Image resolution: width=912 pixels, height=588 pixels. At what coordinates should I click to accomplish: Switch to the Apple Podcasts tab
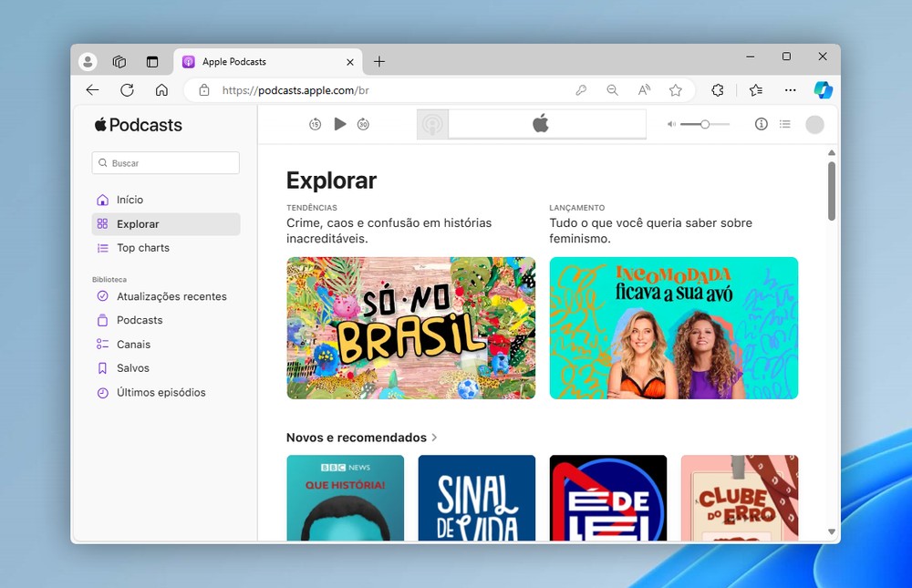point(267,62)
